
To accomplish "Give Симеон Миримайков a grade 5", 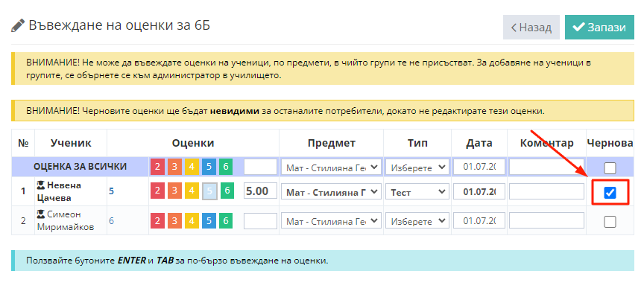I will tap(209, 221).
